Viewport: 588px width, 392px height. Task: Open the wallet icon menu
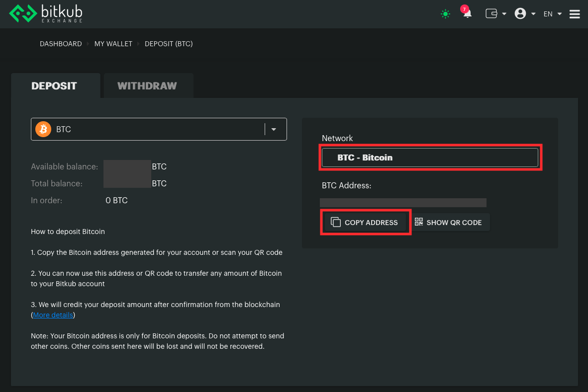tap(491, 14)
